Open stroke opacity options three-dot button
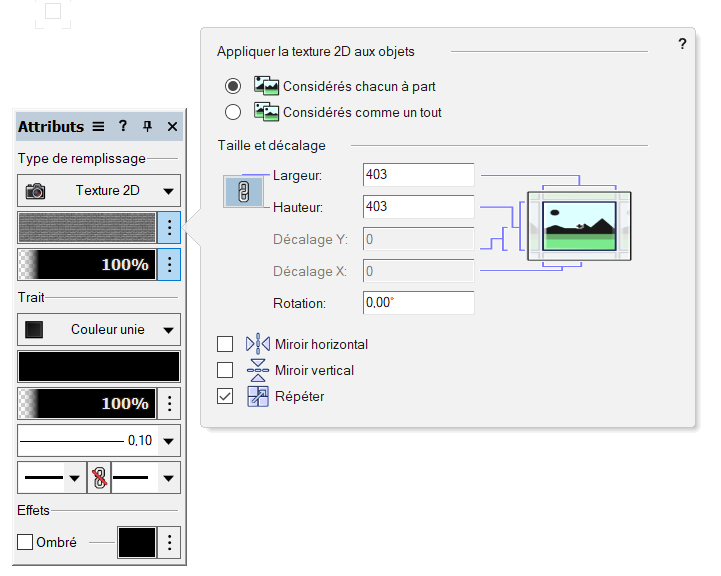This screenshot has width=721, height=576. point(170,403)
